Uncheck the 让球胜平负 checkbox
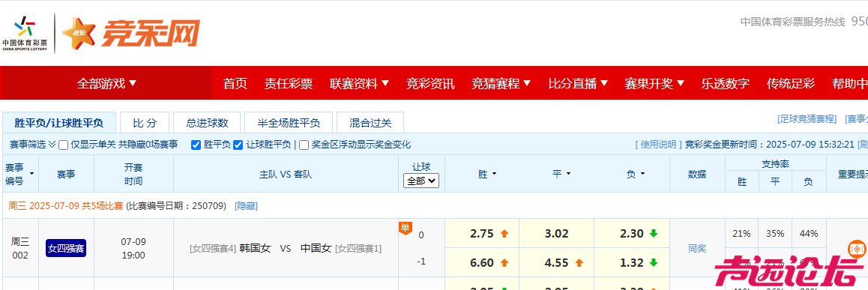 [x=238, y=145]
